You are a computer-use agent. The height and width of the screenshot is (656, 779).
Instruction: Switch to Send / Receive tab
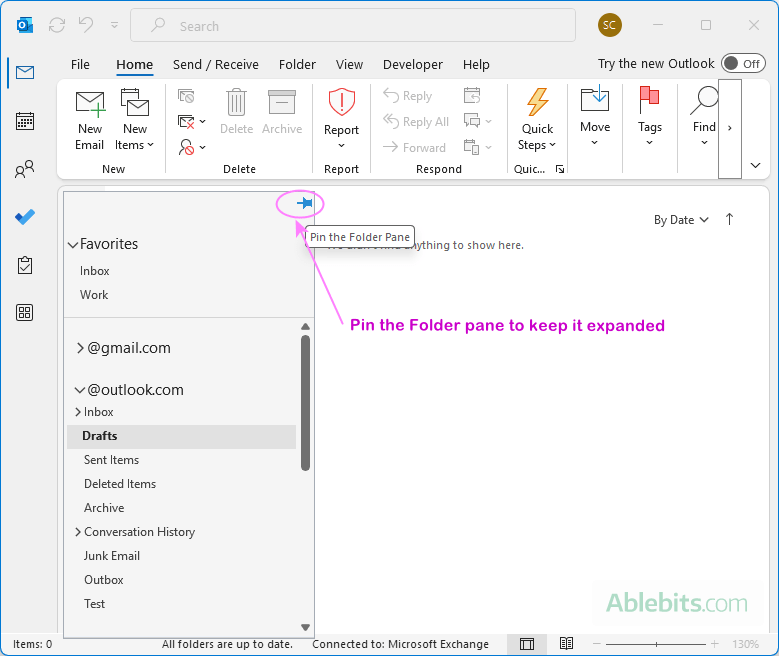pyautogui.click(x=216, y=65)
